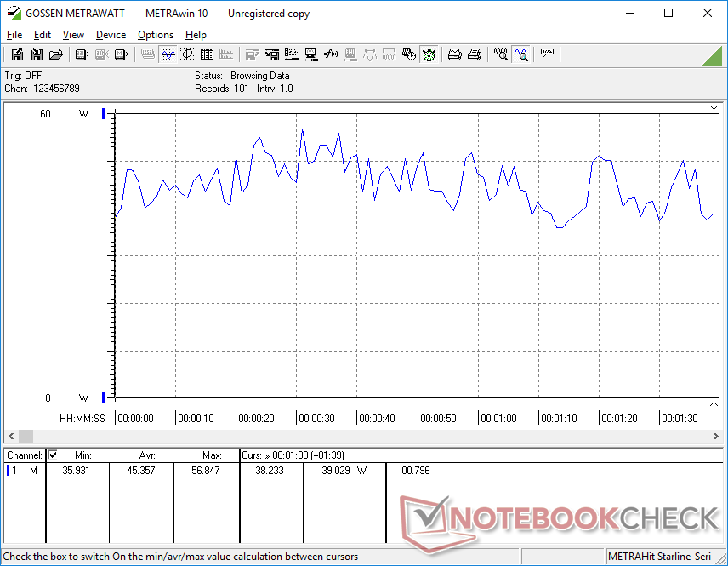Click the clock timer schedule icon
The width and height of the screenshot is (728, 566).
(x=408, y=54)
